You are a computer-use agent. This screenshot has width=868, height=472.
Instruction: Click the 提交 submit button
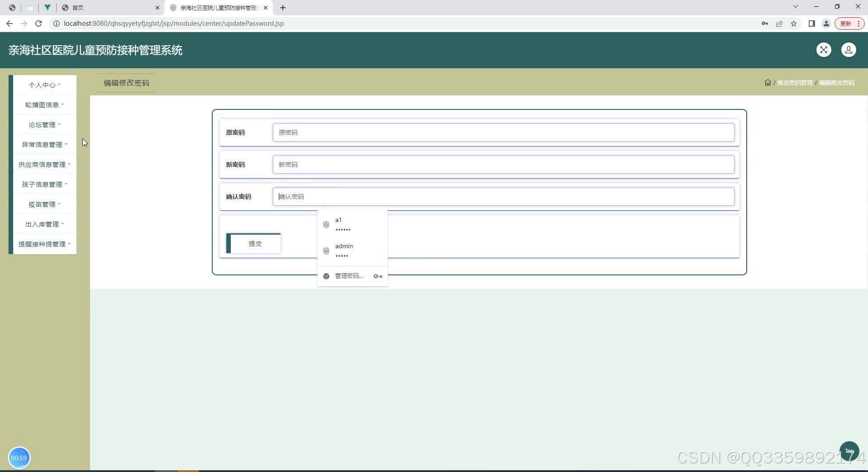[x=253, y=244]
